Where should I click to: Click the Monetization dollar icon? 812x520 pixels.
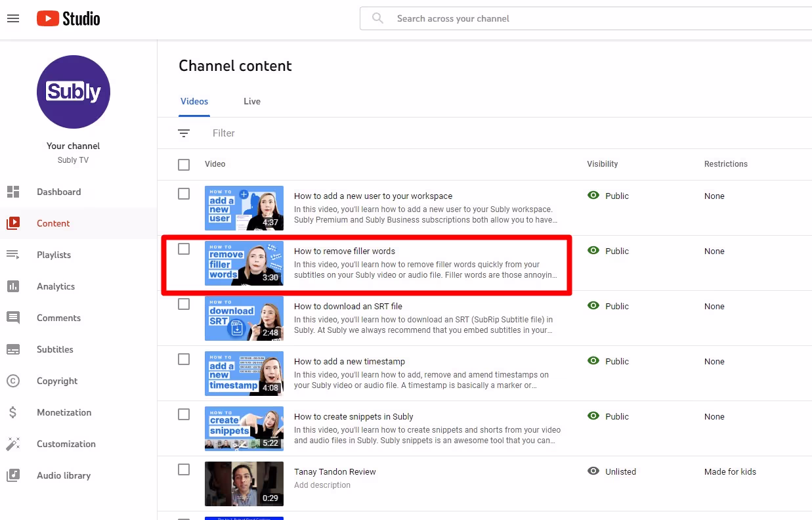[13, 412]
